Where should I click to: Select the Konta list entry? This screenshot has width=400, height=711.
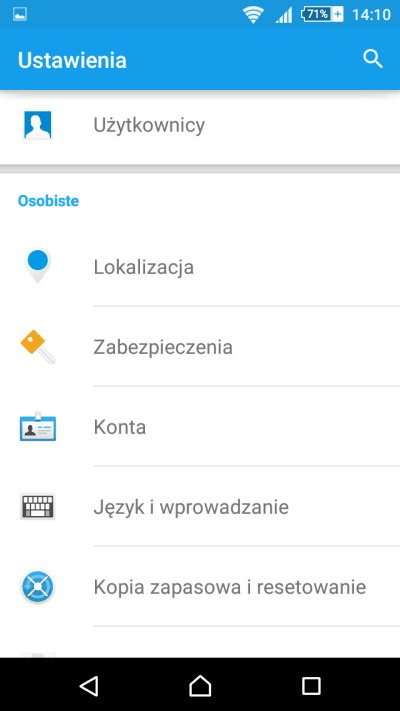click(x=200, y=426)
